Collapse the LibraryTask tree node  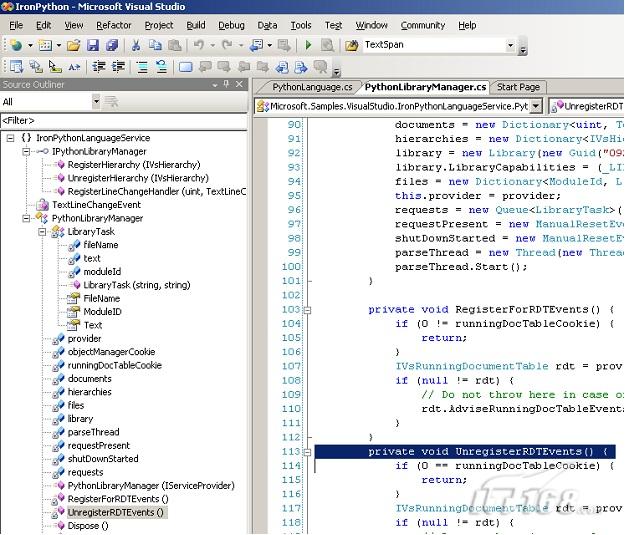[42, 232]
